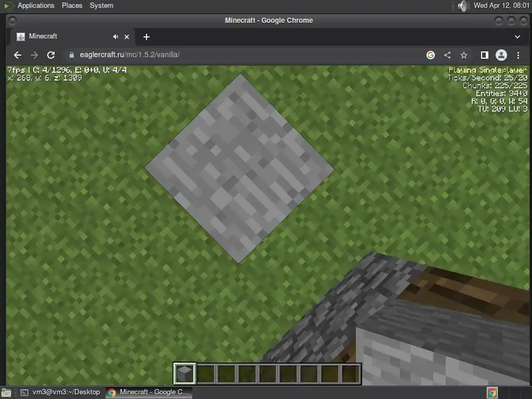Viewport: 532px width, 399px height.
Task: Select the second hotbar slot
Action: tap(206, 374)
